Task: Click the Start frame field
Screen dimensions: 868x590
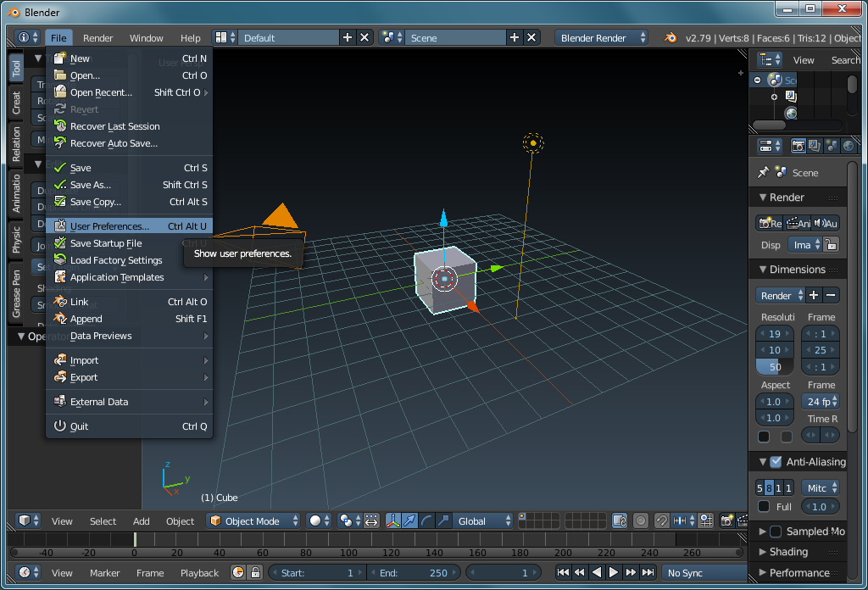Action: click(317, 573)
